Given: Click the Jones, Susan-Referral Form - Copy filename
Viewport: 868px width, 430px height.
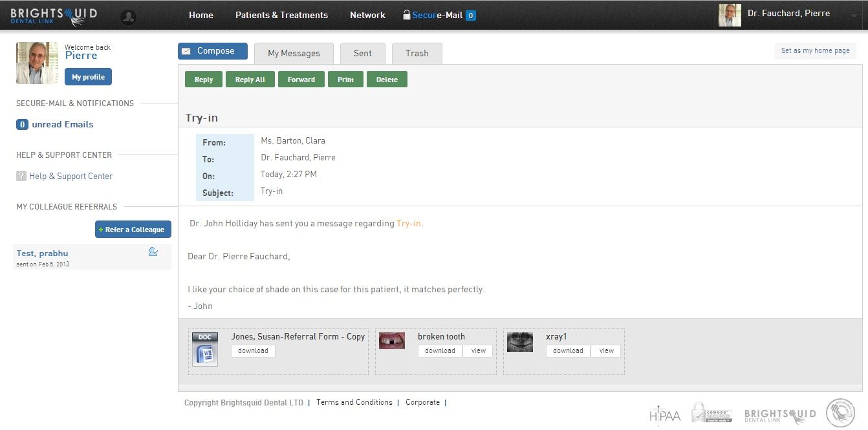Looking at the screenshot, I should coord(298,336).
